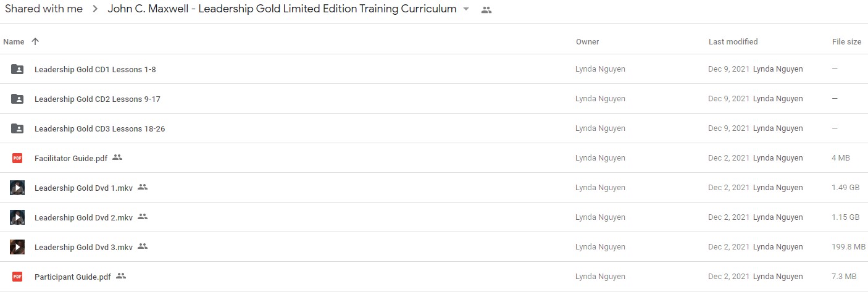Expand the folder title dropdown arrow

point(466,9)
